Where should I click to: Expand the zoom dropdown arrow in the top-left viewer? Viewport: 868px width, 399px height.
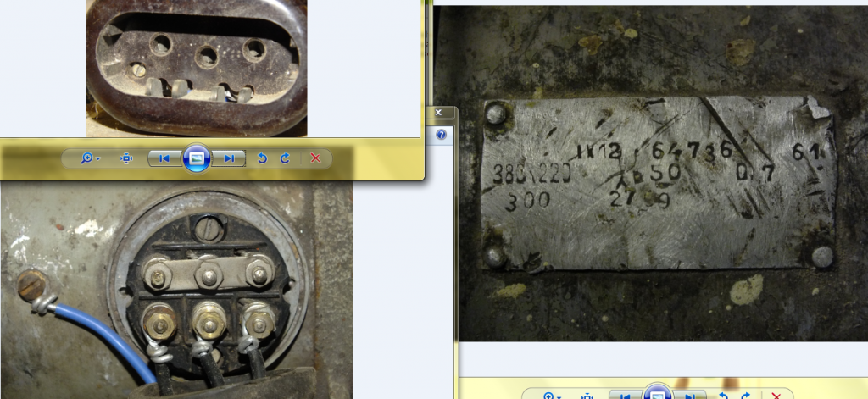tap(98, 159)
